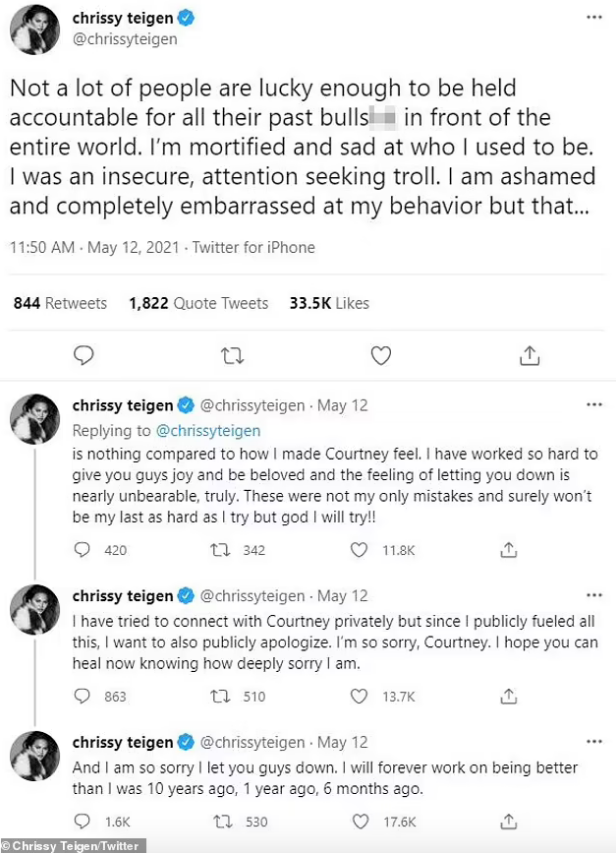616x853 pixels.
Task: Retweet the reply showing 510 retweets
Action: click(x=226, y=696)
